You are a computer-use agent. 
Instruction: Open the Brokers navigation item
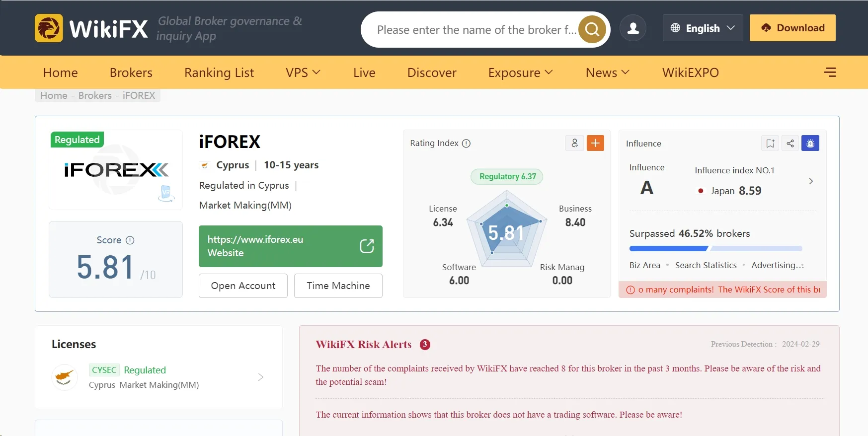131,73
